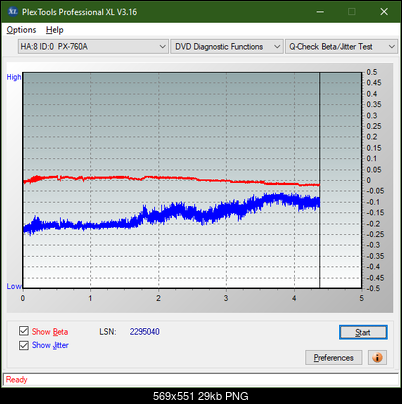Open the orange info button
Image resolution: width=402 pixels, height=404 pixels.
click(377, 358)
